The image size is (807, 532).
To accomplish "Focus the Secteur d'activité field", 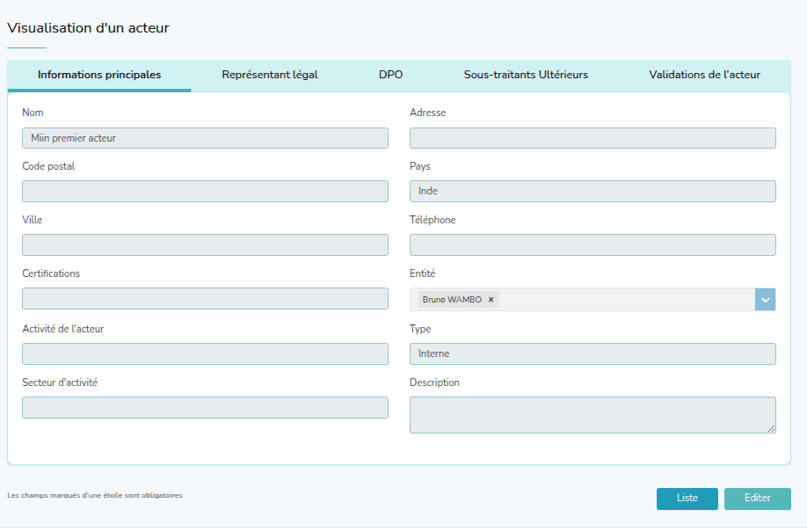I will click(x=205, y=407).
